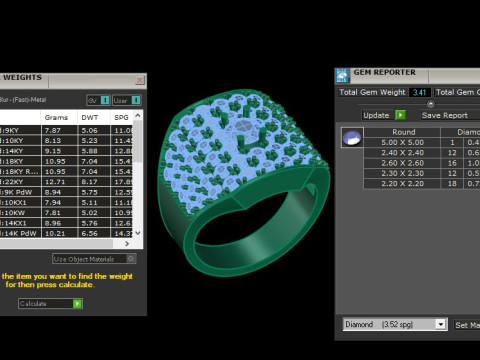
Task: Click the 2.20 X 2.20 gem size row
Action: coord(422,184)
